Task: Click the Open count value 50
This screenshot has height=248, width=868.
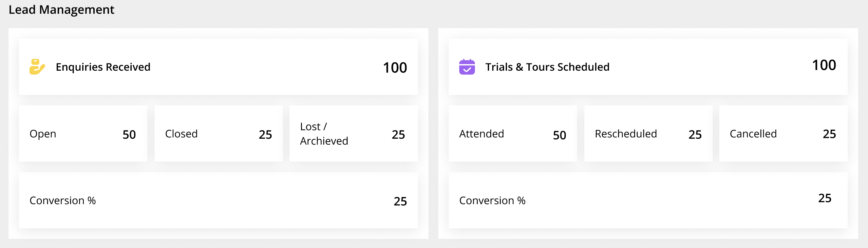Action: click(129, 134)
